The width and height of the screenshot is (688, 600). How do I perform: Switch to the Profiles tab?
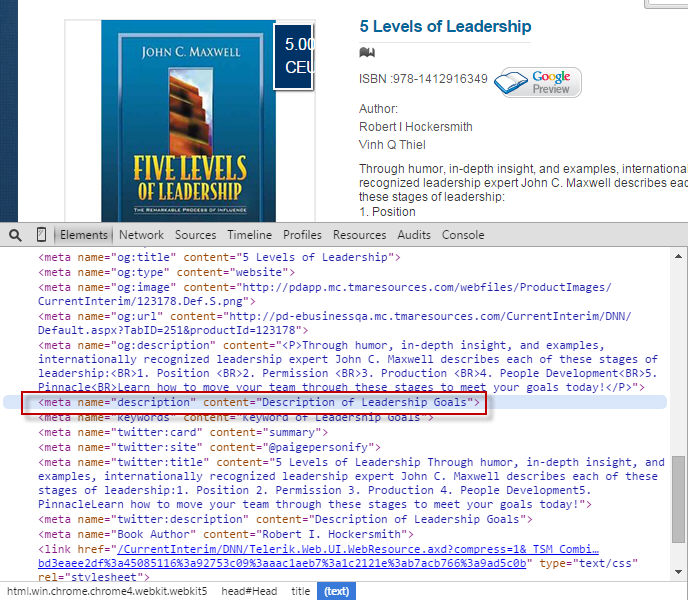302,235
